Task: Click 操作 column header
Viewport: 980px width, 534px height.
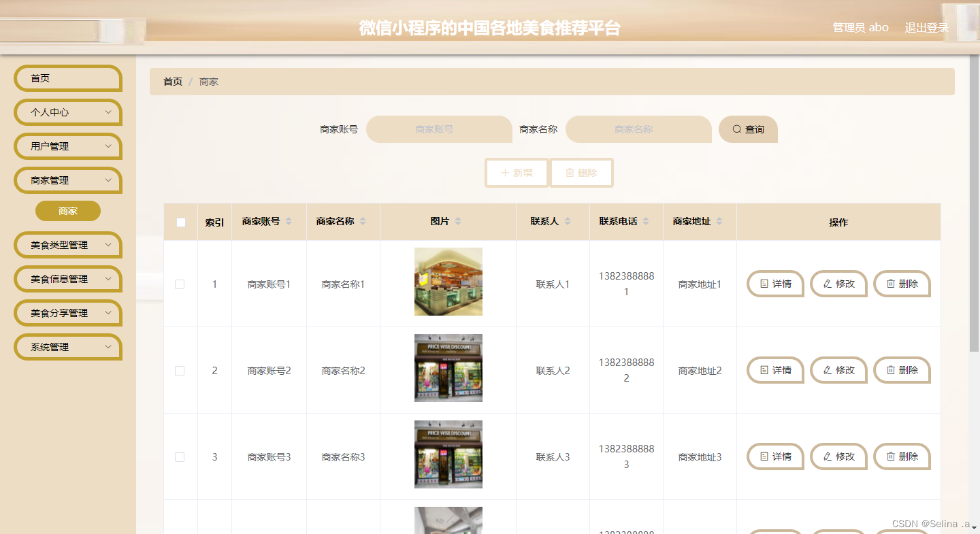Action: (x=838, y=222)
